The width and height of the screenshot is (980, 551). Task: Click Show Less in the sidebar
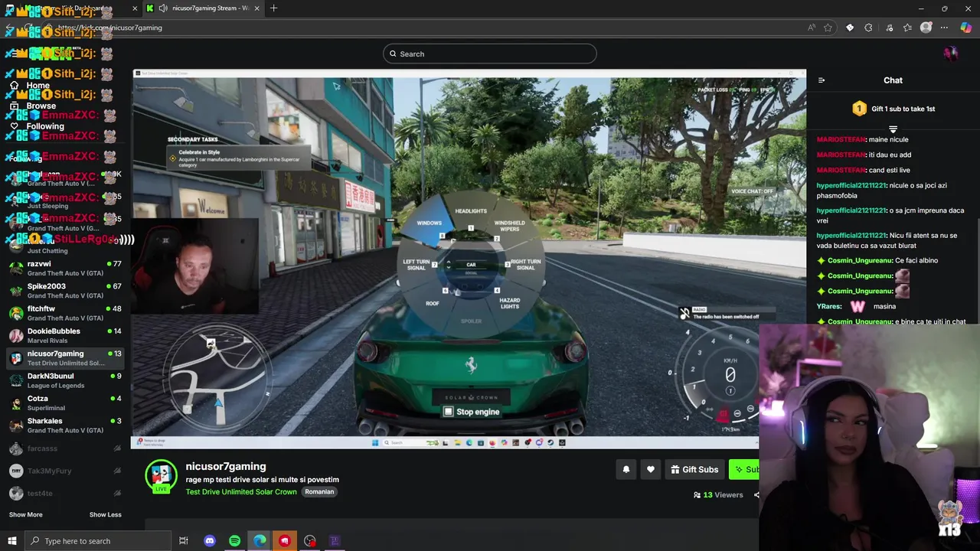point(105,514)
